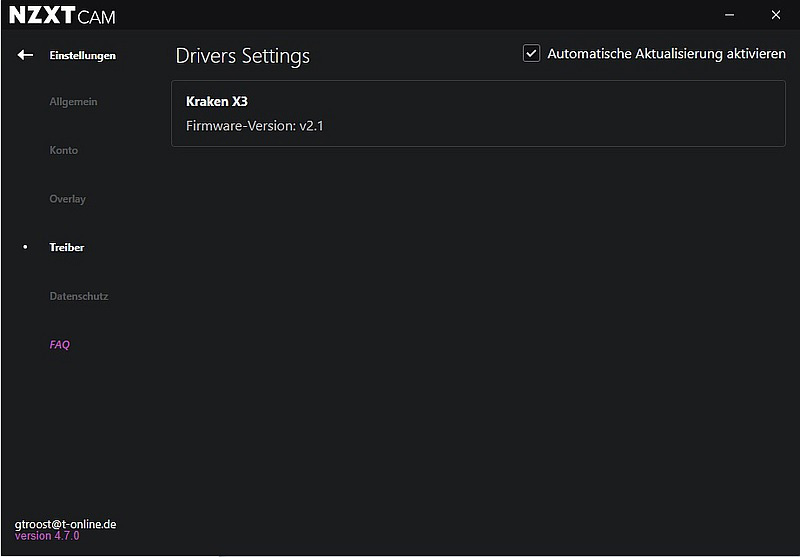This screenshot has width=800, height=557.
Task: Open the Allgemein settings section
Action: [73, 102]
